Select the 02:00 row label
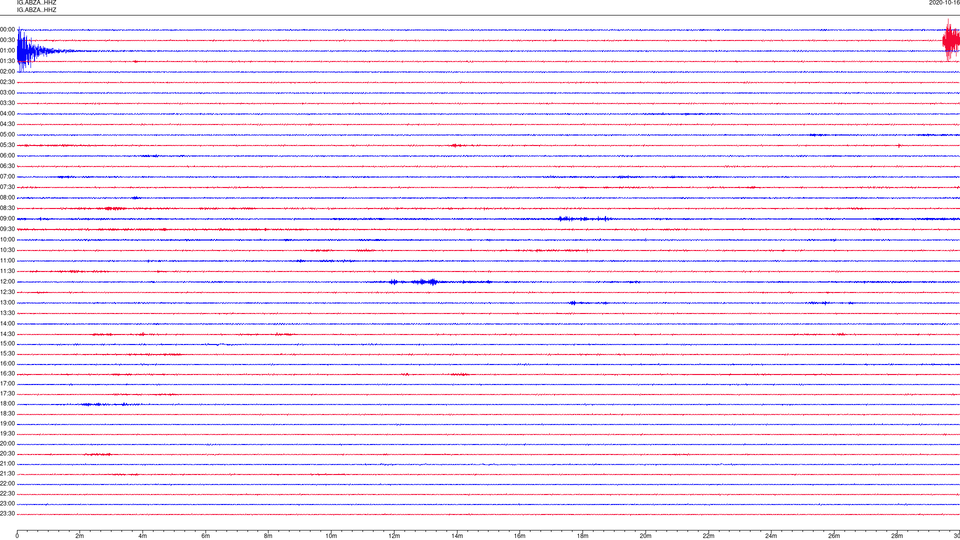Viewport: 960px width, 540px height. [7, 72]
